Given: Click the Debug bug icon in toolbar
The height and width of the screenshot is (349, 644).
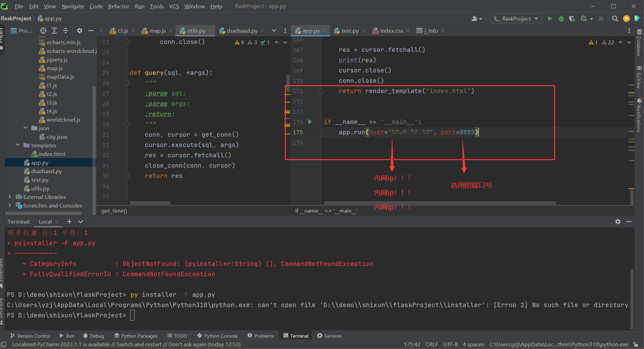Looking at the screenshot, I should coord(561,19).
